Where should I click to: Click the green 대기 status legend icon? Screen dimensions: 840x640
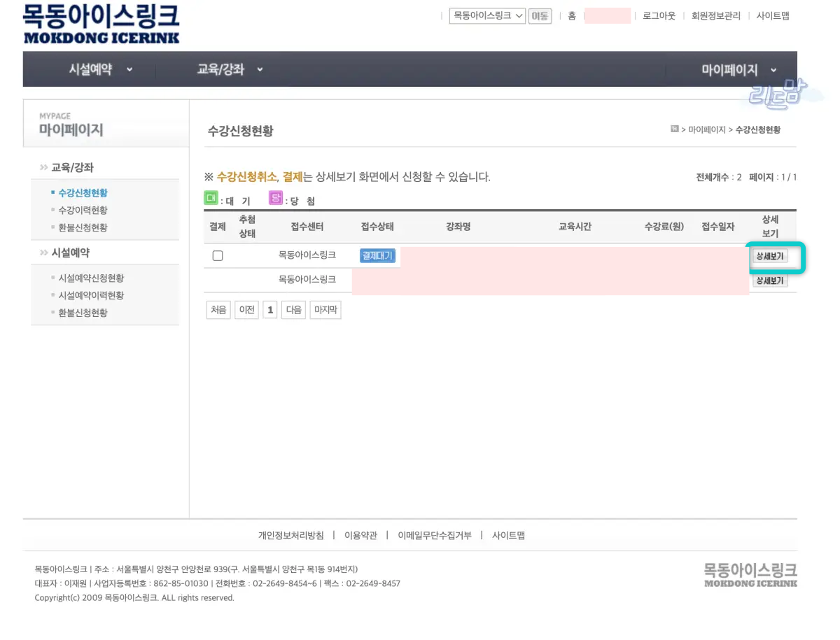point(211,198)
